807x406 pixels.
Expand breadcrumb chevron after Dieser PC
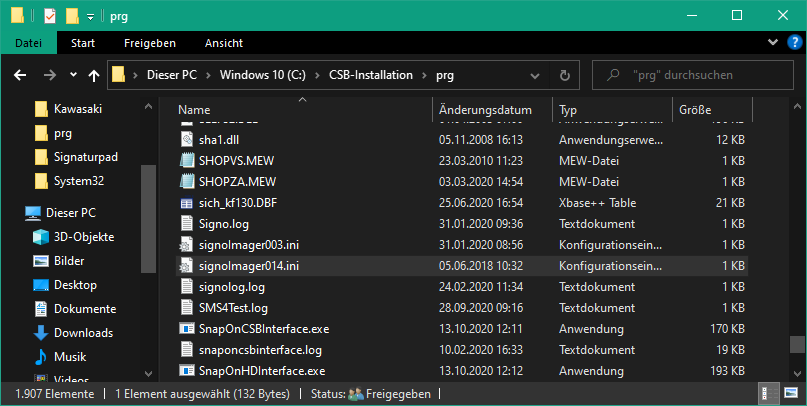(x=208, y=75)
